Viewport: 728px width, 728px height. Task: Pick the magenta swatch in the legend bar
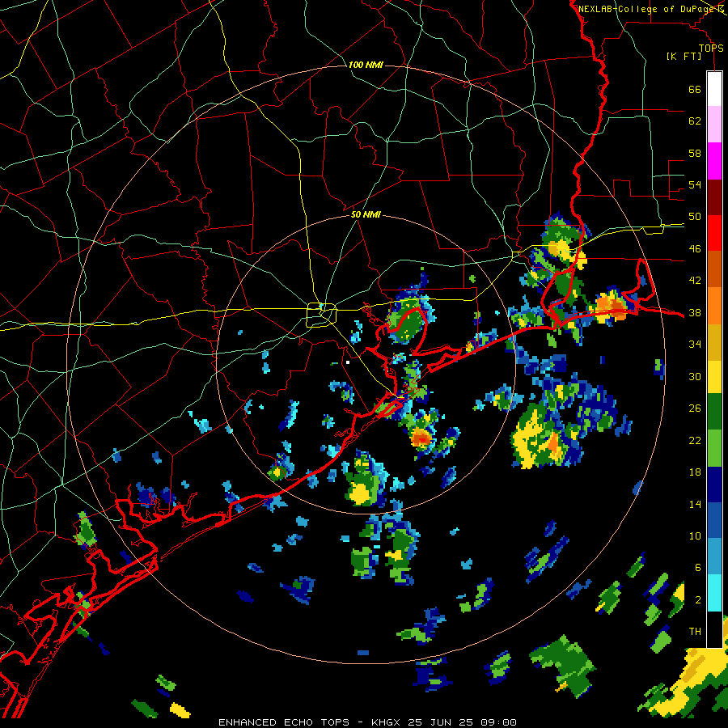tap(714, 161)
